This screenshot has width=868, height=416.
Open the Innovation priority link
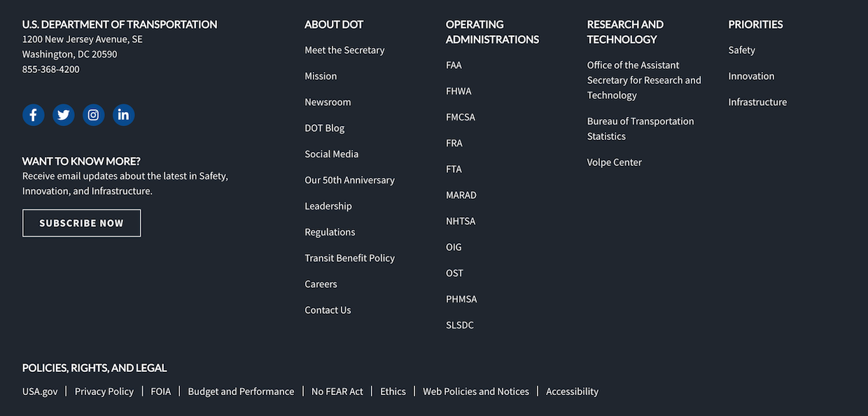[751, 76]
